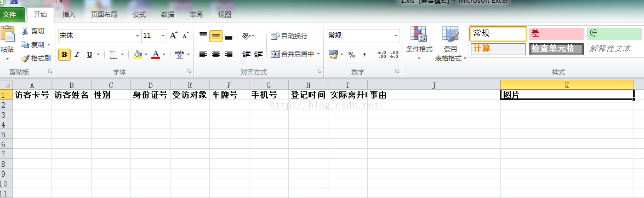
Task: Increase cell indent
Action: tap(259, 54)
